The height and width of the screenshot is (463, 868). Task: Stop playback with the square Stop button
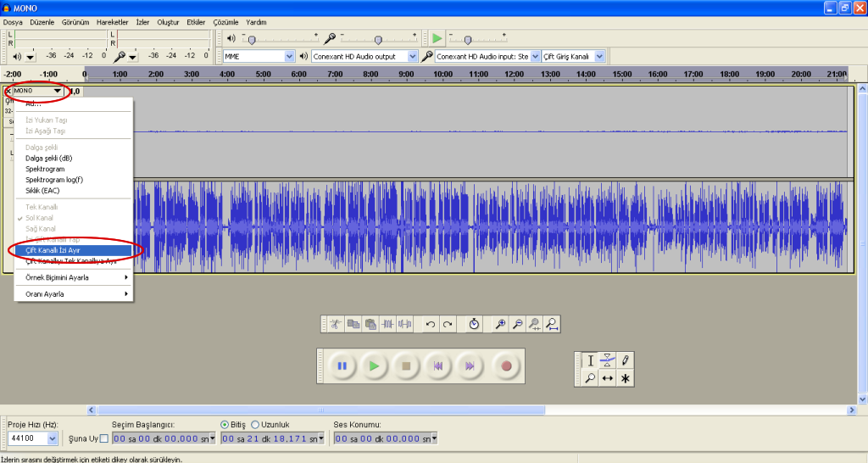coord(406,366)
